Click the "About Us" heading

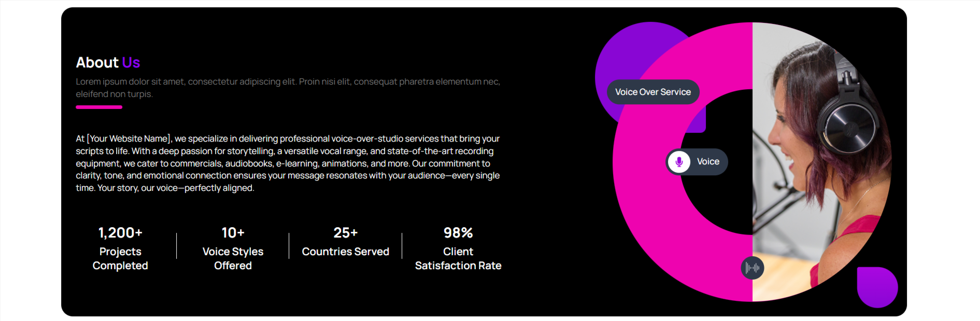(x=108, y=63)
